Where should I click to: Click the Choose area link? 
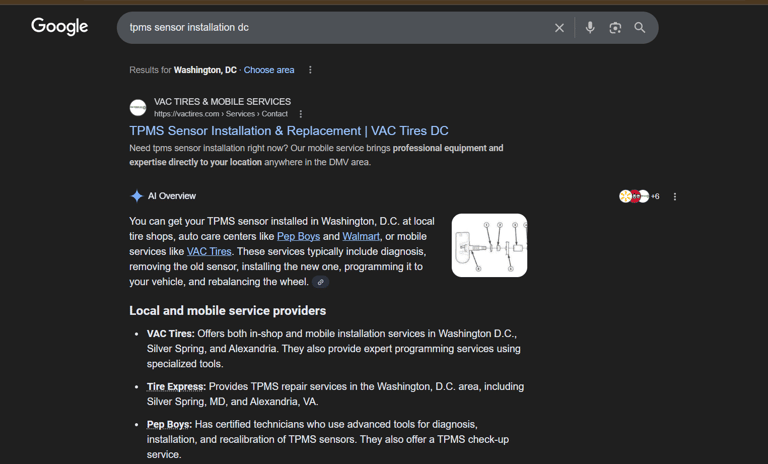(269, 70)
